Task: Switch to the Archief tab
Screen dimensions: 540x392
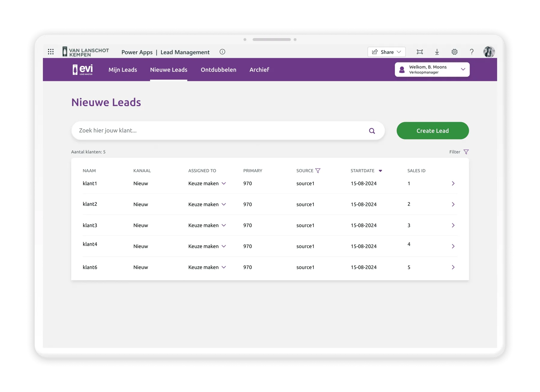Action: click(259, 70)
